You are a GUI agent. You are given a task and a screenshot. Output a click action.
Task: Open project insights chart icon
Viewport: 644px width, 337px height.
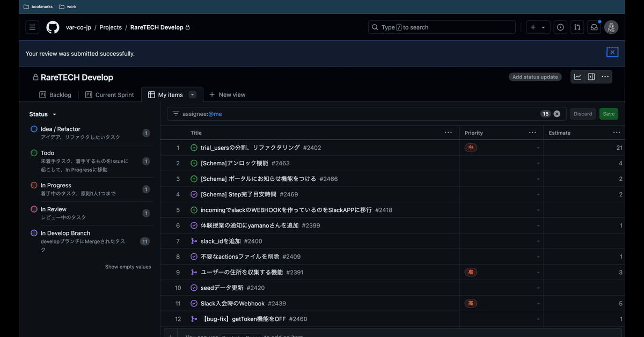coord(577,77)
